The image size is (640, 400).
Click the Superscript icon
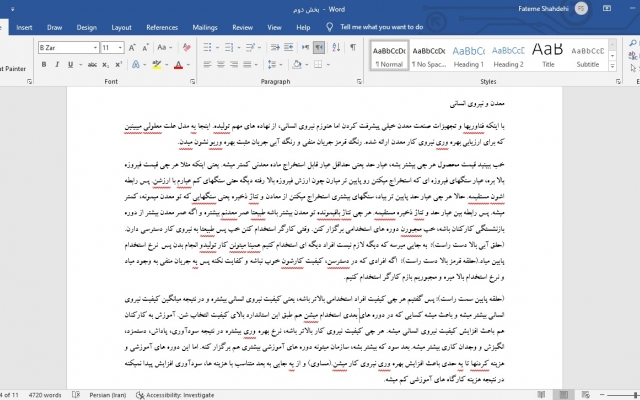pos(118,64)
